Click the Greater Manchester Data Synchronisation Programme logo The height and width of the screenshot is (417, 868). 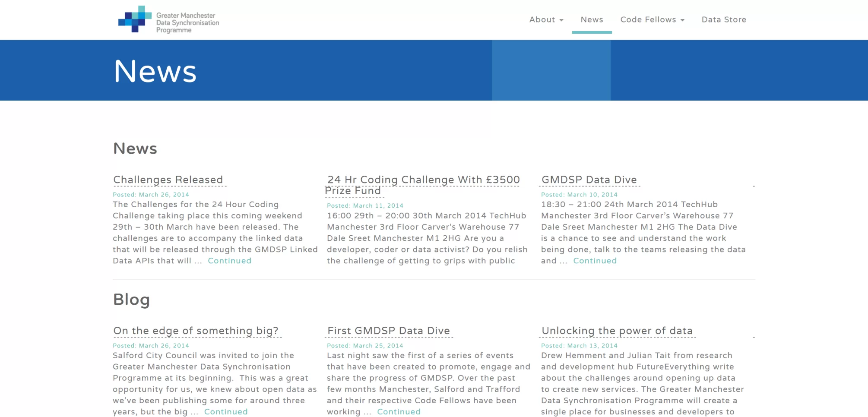click(168, 20)
